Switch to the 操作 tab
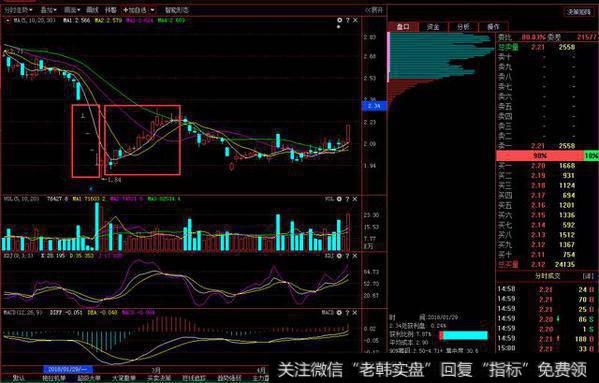 493,27
